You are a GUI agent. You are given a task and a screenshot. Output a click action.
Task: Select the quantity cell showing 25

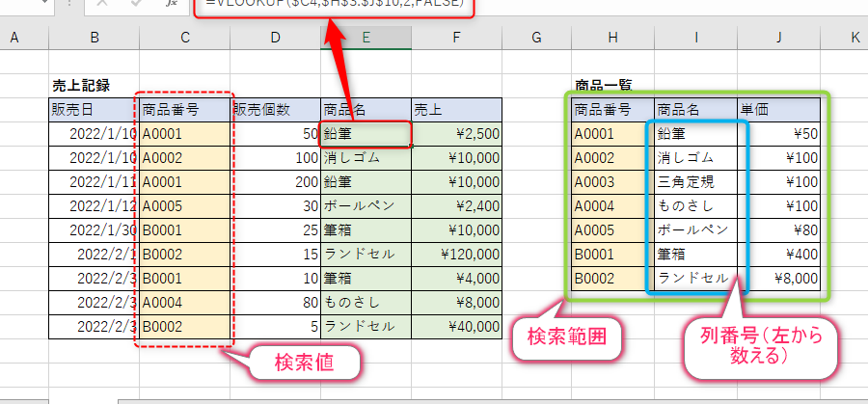[276, 230]
